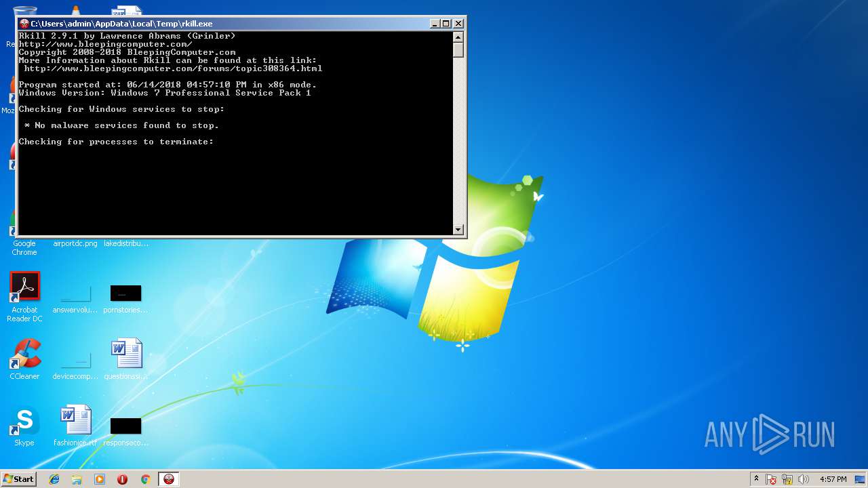Open the Windows Start menu
Screen dimensions: 868x488
coord(18,479)
